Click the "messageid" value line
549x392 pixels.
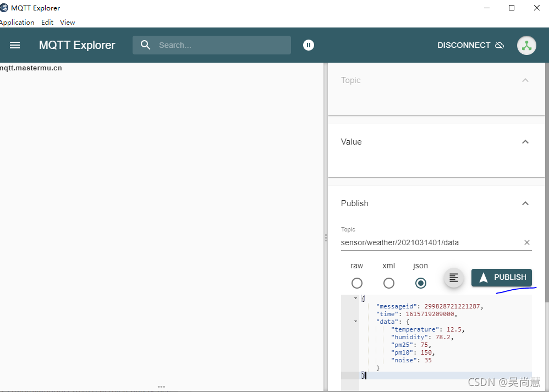[x=430, y=306]
